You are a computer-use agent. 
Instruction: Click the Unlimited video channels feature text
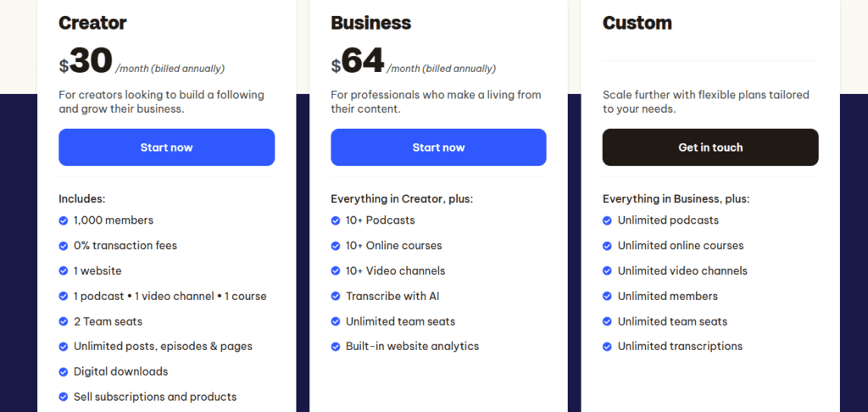click(682, 271)
